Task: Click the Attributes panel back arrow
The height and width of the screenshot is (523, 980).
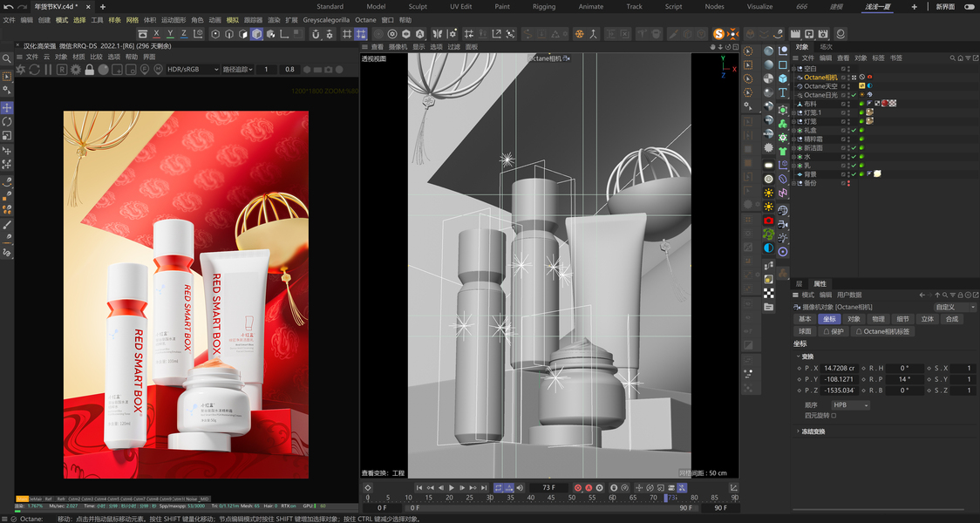Action: pos(922,295)
